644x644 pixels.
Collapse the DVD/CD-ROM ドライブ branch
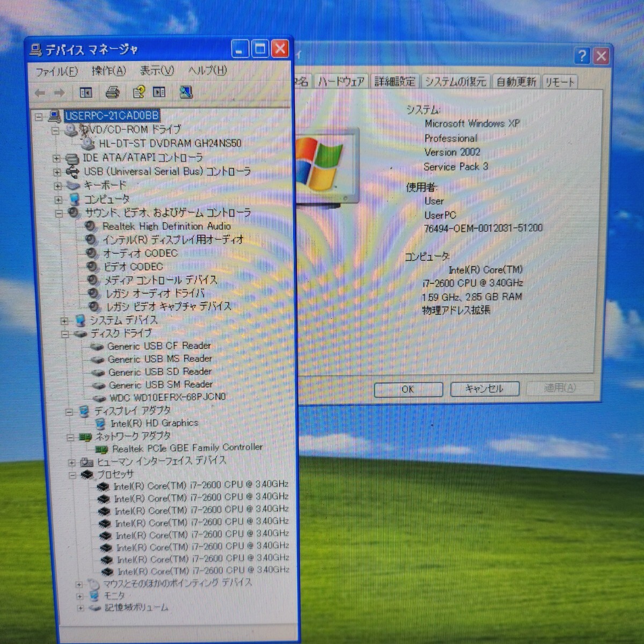pos(55,130)
